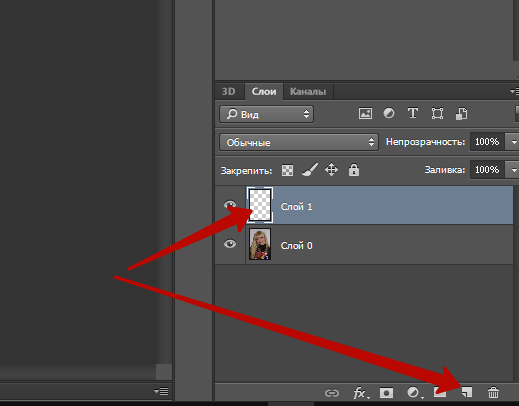The width and height of the screenshot is (519, 406).
Task: Switch to the 3D tab
Action: pos(229,91)
